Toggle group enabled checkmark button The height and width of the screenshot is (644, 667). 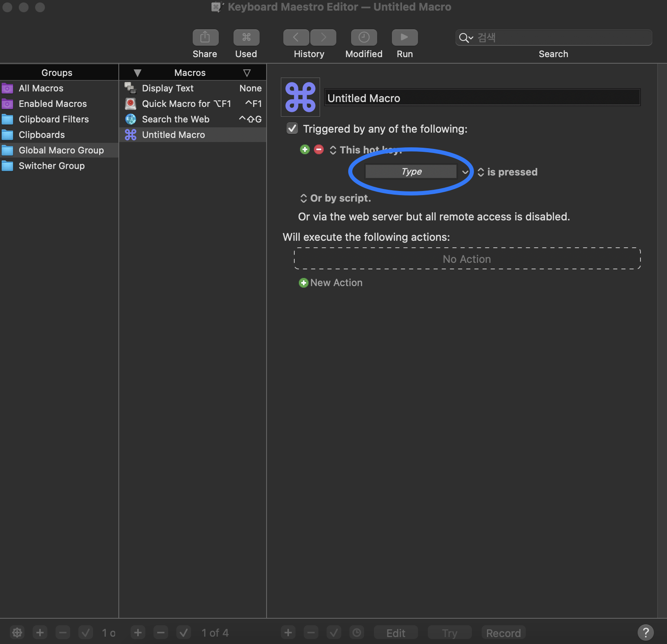point(86,633)
